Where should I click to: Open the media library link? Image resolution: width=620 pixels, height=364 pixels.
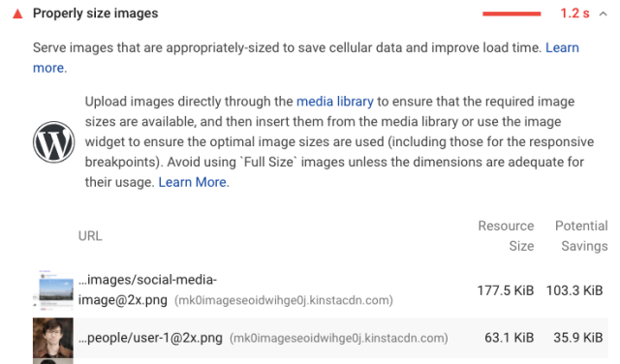coord(335,102)
